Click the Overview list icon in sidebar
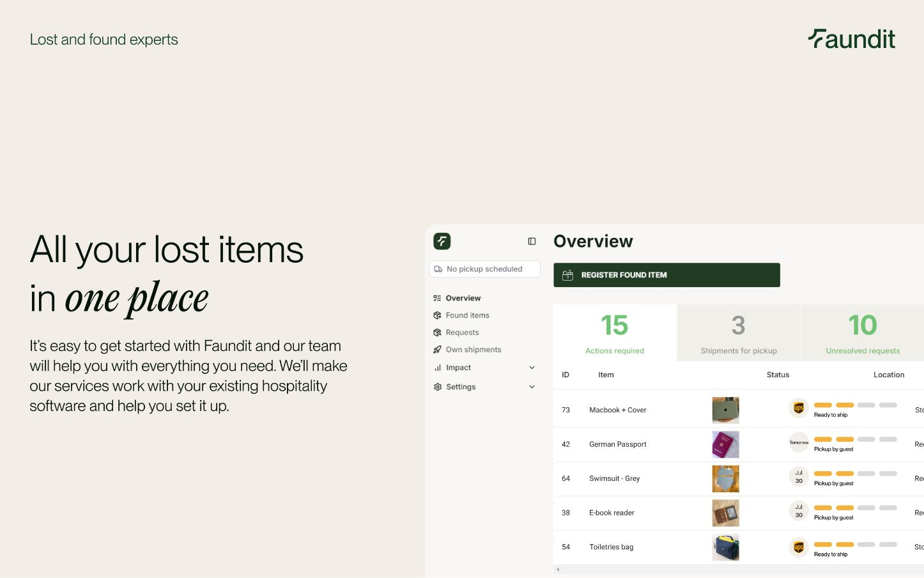Screen dimensions: 924x578 point(437,298)
